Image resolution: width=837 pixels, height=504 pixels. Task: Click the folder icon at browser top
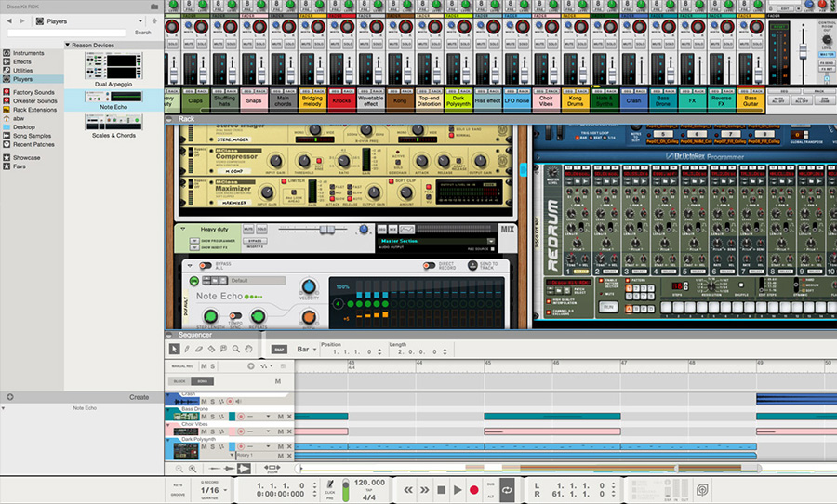pyautogui.click(x=154, y=7)
